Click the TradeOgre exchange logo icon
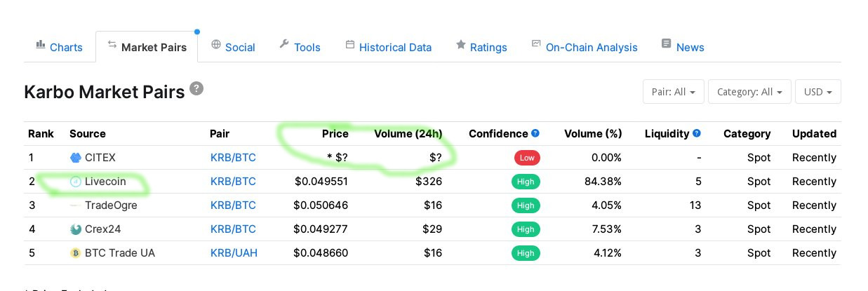This screenshot has height=291, width=868. [75, 205]
